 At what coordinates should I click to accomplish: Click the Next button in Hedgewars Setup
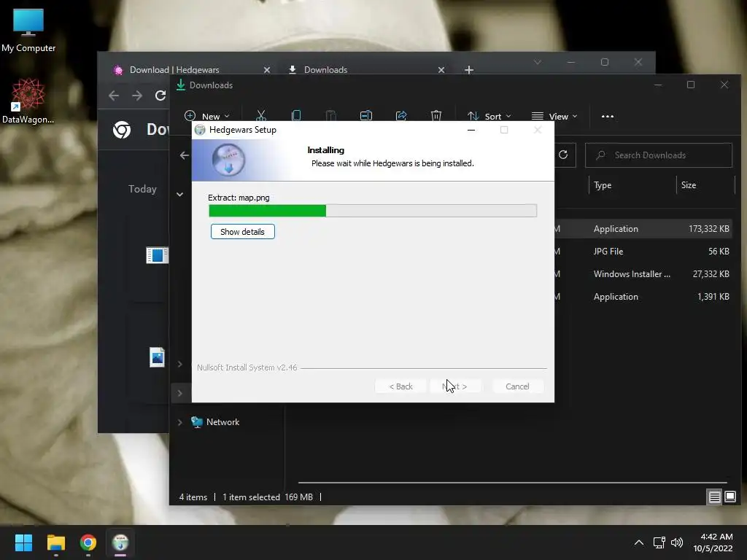[455, 386]
